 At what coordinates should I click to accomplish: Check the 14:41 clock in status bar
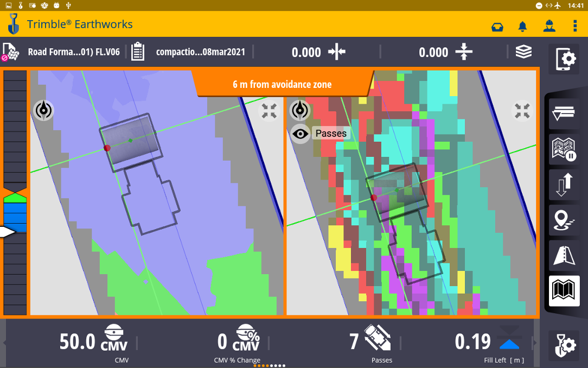click(x=576, y=5)
